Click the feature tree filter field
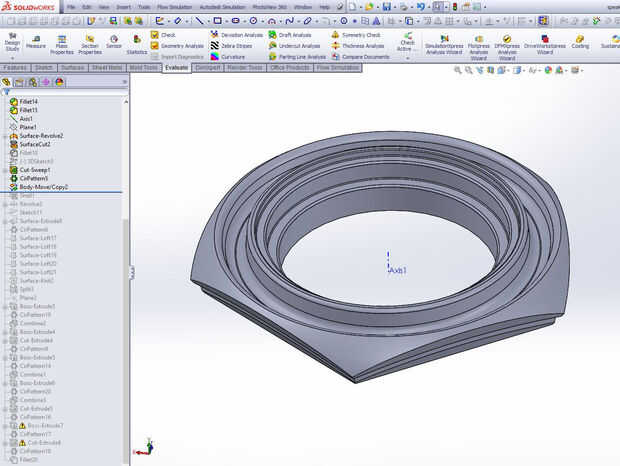This screenshot has width=620, height=466. [x=64, y=92]
